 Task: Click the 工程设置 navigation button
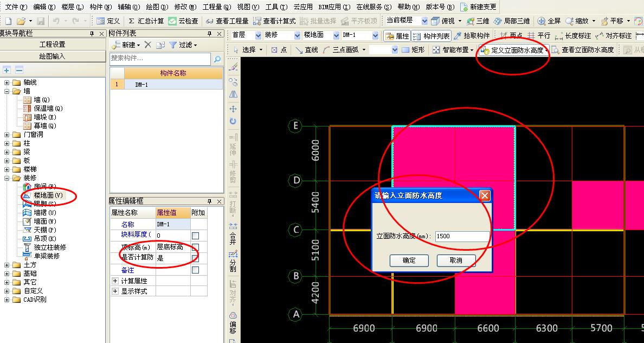coord(53,45)
